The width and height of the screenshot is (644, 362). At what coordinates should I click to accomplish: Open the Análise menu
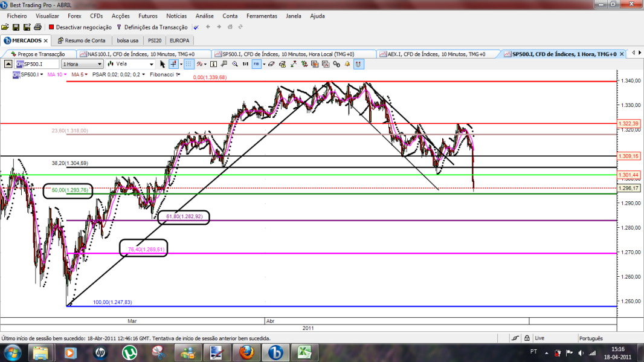point(205,16)
